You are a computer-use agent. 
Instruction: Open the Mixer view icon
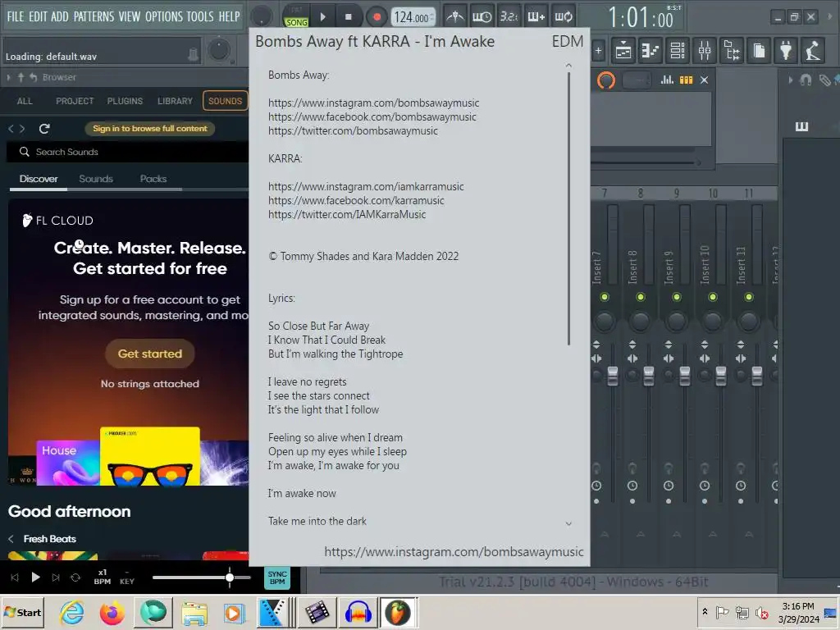pyautogui.click(x=705, y=51)
